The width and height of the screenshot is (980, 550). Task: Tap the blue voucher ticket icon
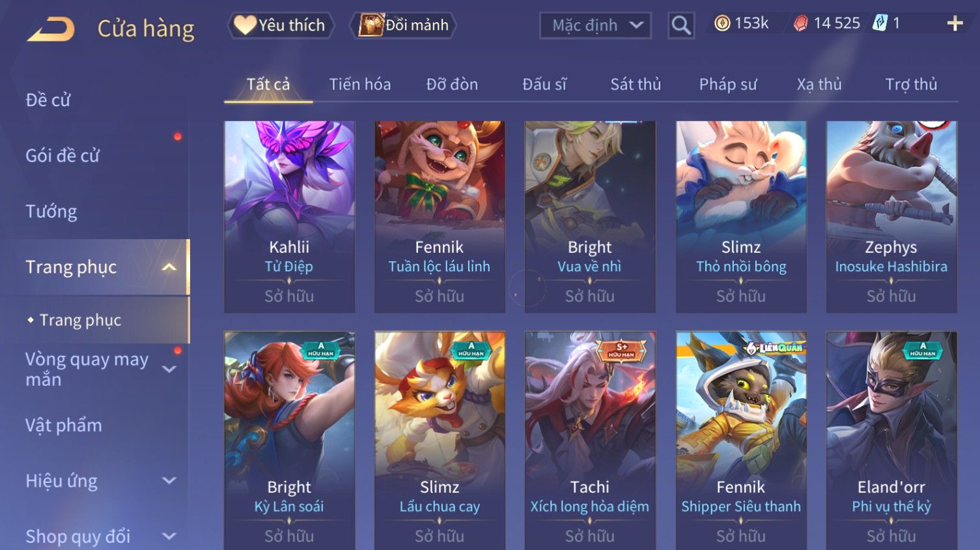(x=880, y=23)
